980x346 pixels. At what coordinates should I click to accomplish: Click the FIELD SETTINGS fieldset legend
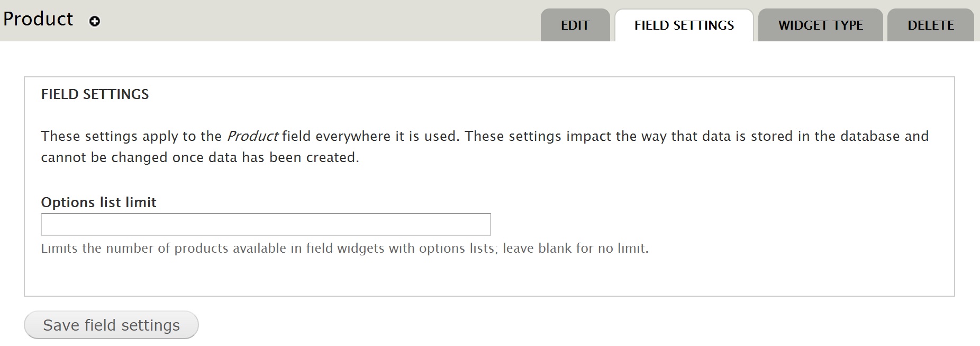(x=95, y=94)
